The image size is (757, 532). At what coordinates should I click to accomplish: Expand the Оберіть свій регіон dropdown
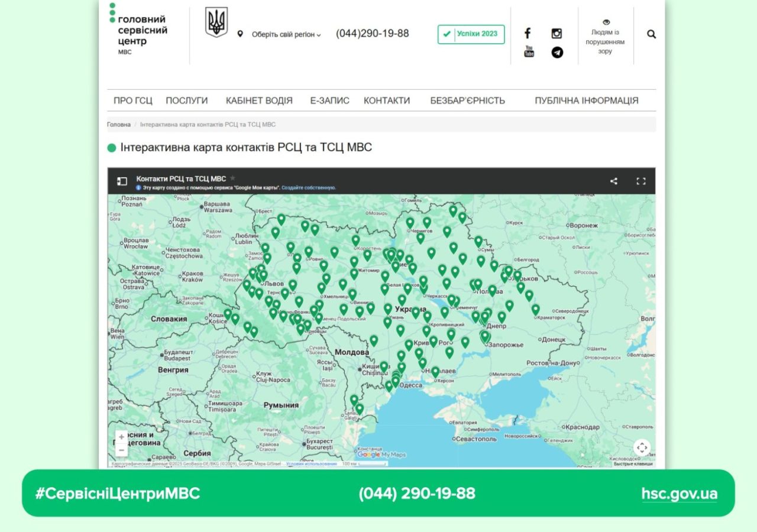tap(286, 34)
